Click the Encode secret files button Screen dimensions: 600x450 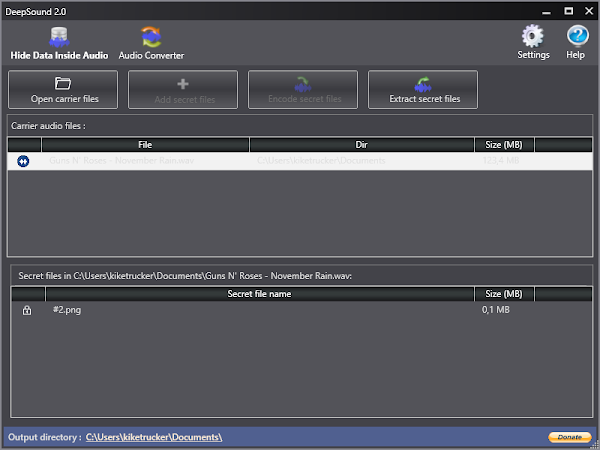pos(303,90)
